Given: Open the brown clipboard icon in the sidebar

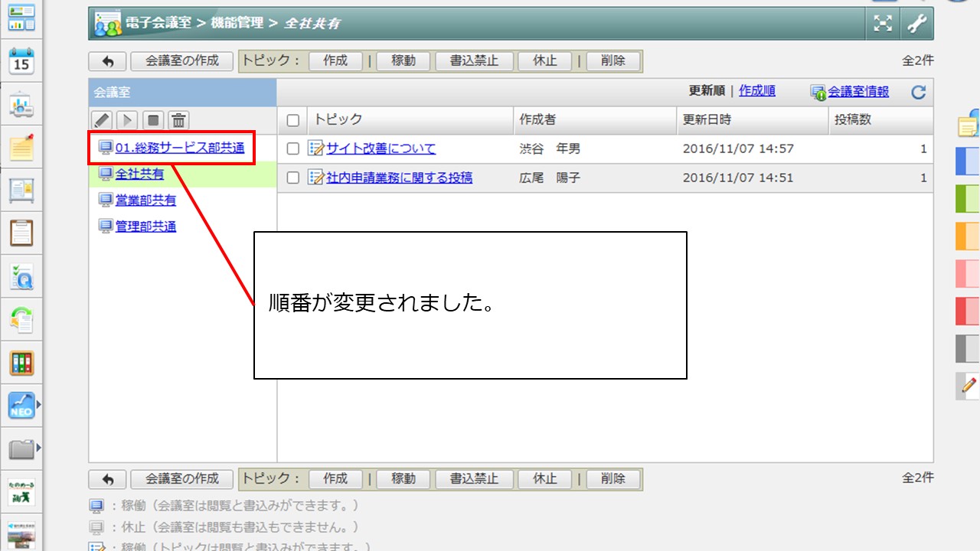Looking at the screenshot, I should (21, 233).
